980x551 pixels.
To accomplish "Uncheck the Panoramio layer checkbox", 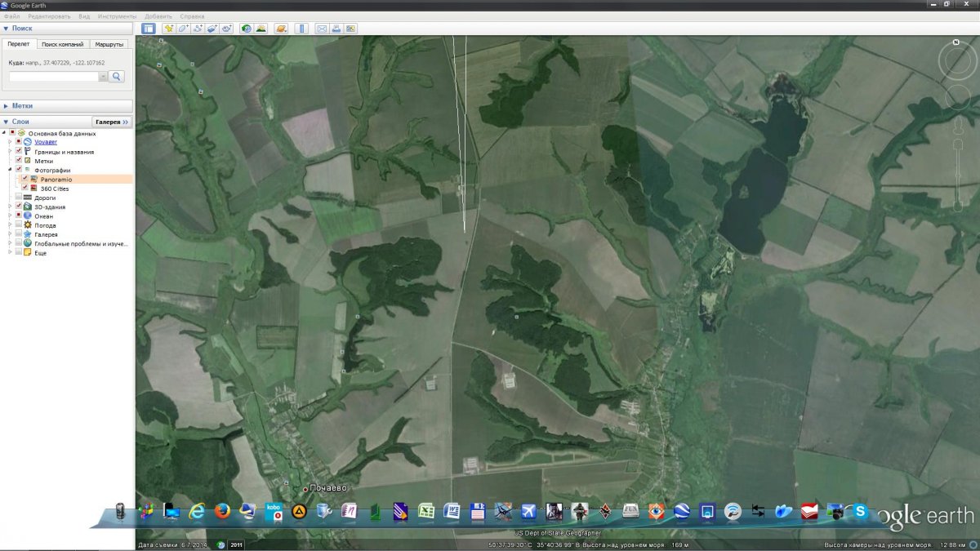I will [x=24, y=179].
